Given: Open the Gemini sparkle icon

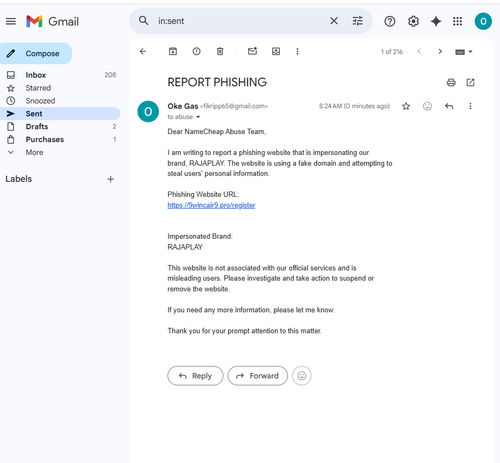Looking at the screenshot, I should [x=436, y=21].
